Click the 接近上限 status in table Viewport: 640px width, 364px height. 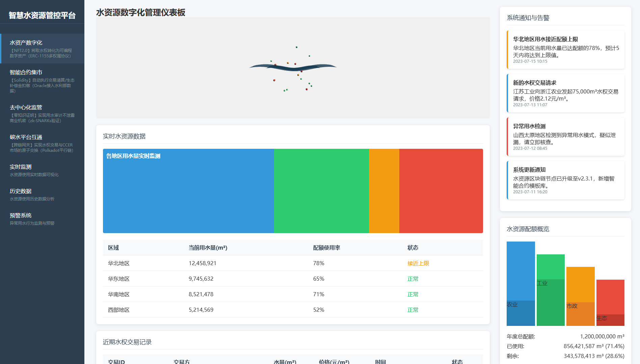click(x=418, y=263)
